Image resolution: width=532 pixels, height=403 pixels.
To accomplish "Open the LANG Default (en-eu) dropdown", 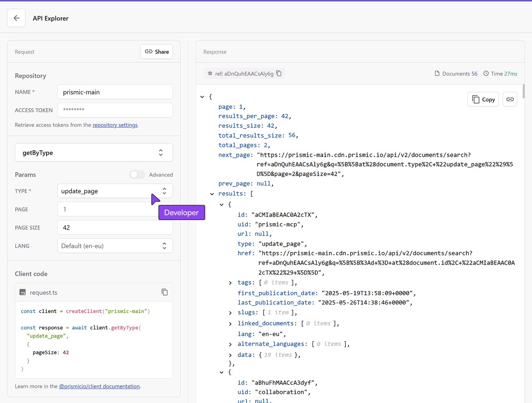I will point(115,246).
